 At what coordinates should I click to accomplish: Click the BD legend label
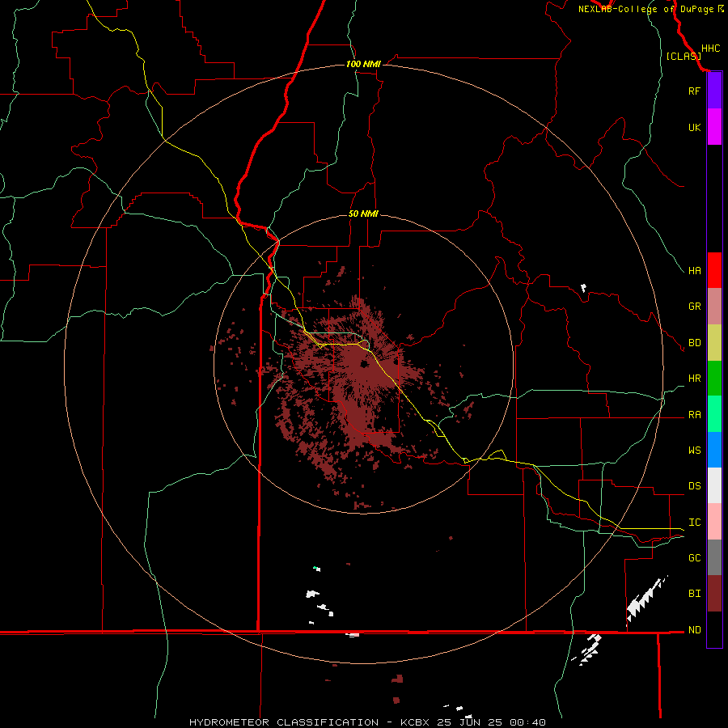point(694,343)
